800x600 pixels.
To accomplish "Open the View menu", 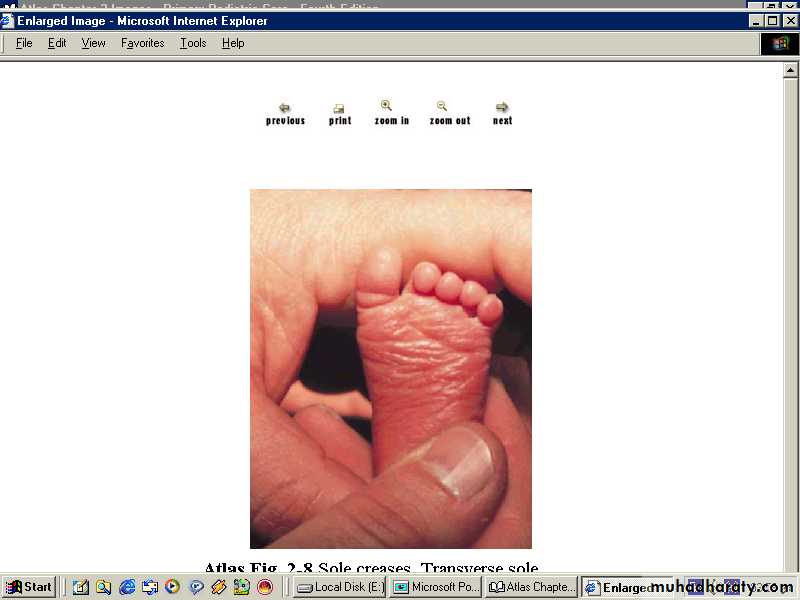I will tap(93, 43).
